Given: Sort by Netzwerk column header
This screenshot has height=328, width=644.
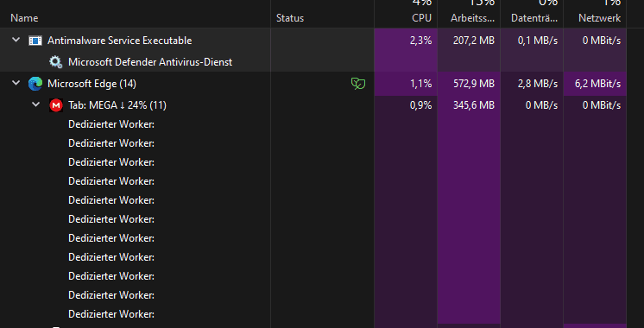Looking at the screenshot, I should (600, 18).
